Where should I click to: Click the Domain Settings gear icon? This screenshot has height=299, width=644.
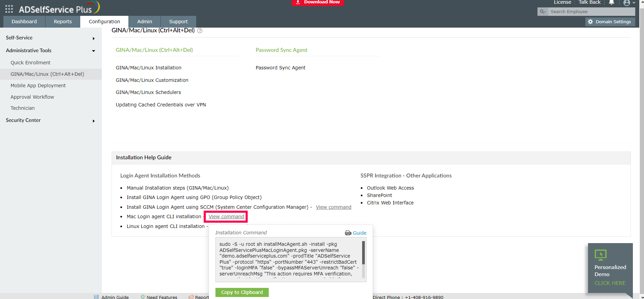(590, 22)
